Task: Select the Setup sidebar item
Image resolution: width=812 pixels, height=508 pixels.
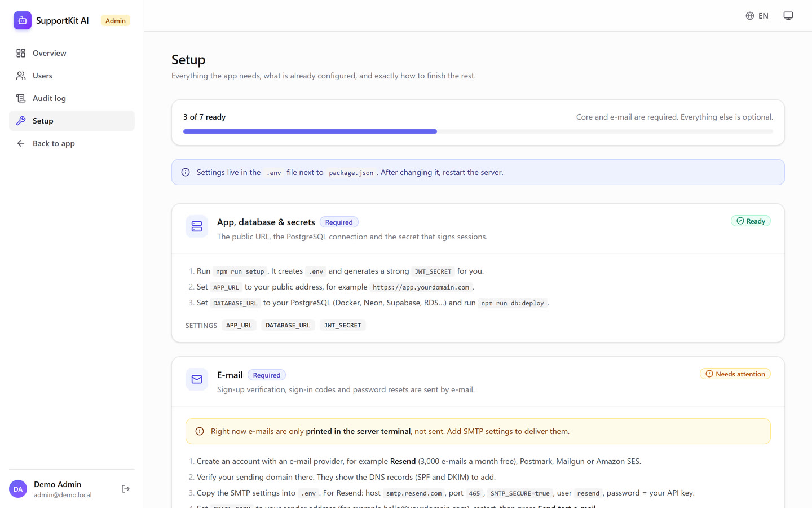Action: pos(72,121)
